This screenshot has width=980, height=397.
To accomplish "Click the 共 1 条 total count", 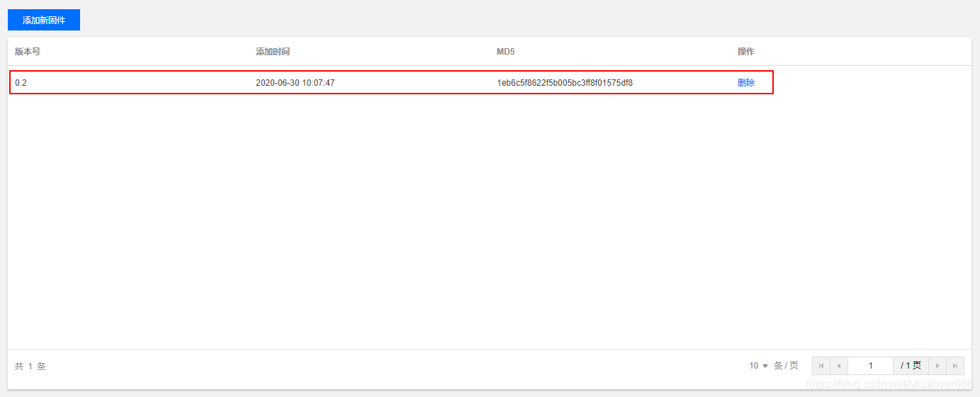I will coord(30,367).
